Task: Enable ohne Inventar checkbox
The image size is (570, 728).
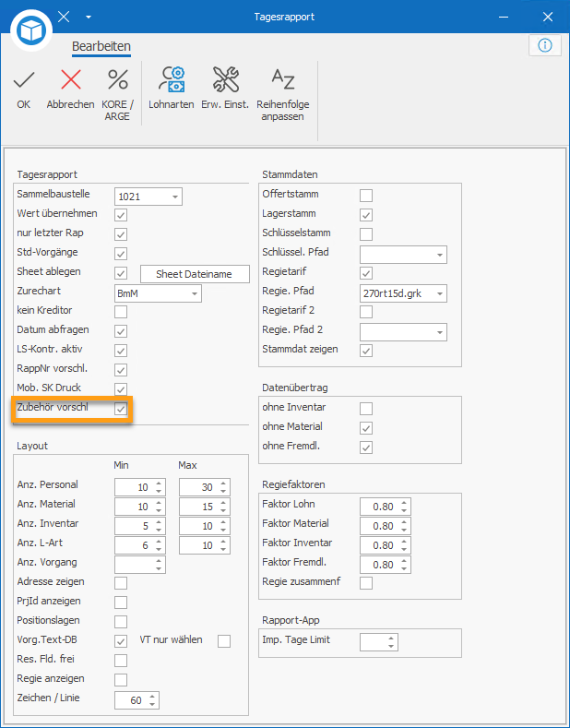Action: [x=366, y=409]
